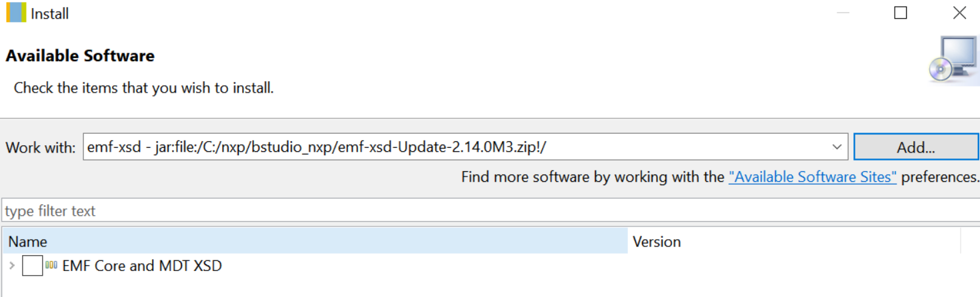Open the Available Software Sites link

pos(812,177)
